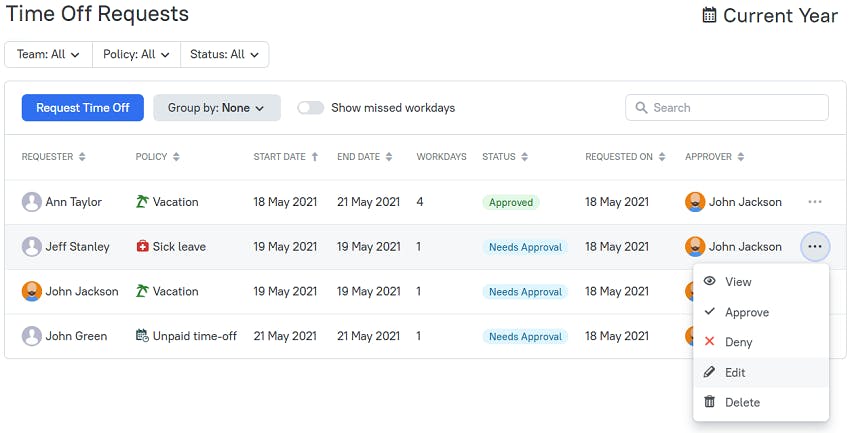Image resolution: width=850 pixels, height=433 pixels.
Task: Click into the Search field
Action: click(727, 108)
